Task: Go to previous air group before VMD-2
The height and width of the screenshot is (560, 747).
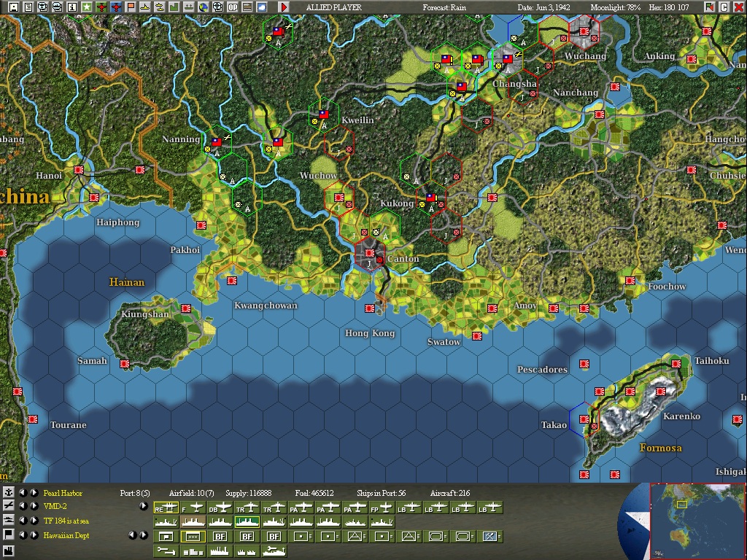Action: pyautogui.click(x=23, y=506)
